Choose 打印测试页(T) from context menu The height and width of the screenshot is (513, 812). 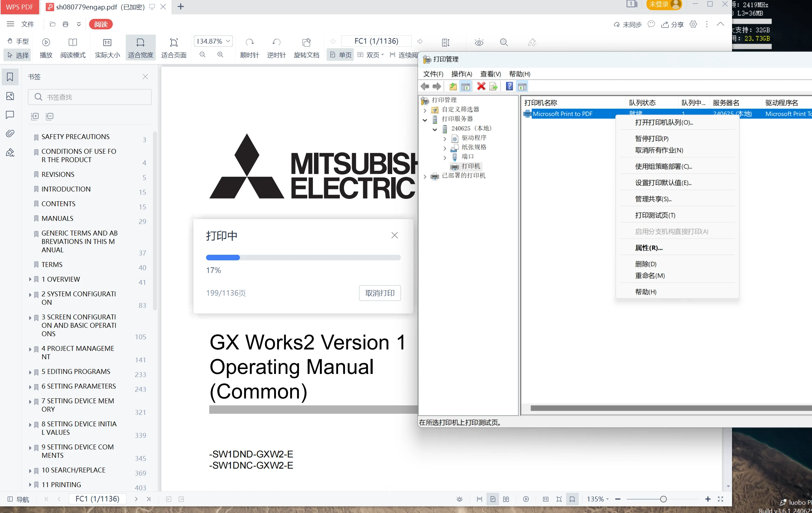[x=678, y=215]
